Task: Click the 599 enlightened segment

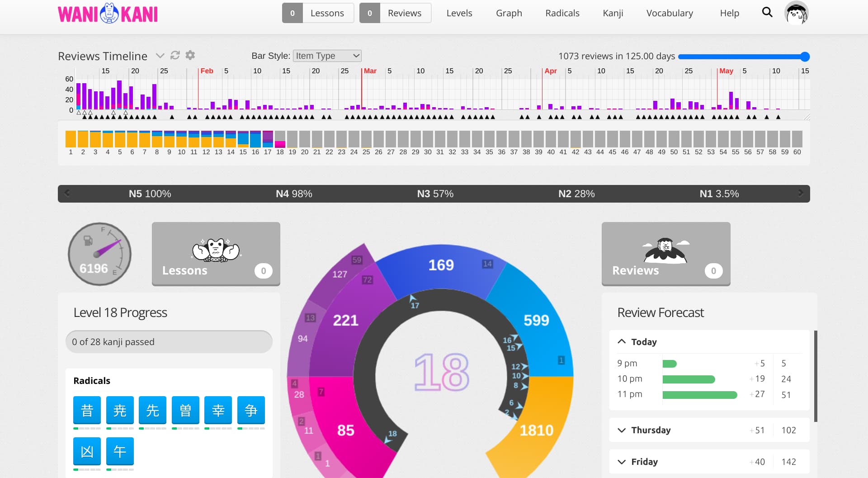Action: click(536, 320)
